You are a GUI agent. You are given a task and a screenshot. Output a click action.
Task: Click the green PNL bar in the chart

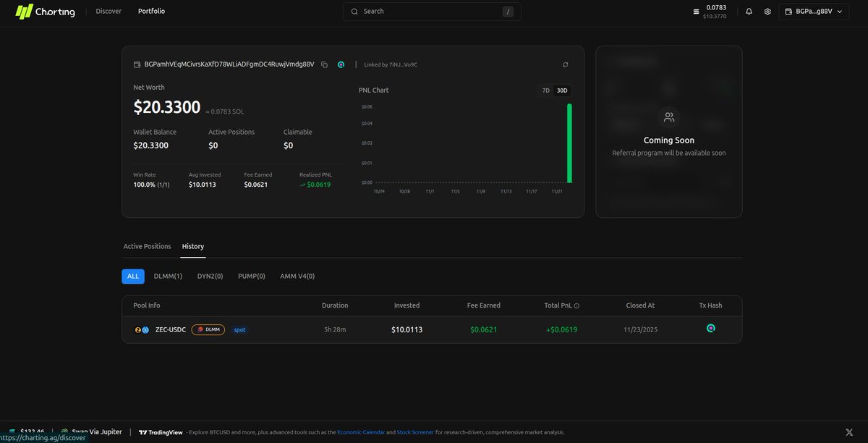click(569, 143)
